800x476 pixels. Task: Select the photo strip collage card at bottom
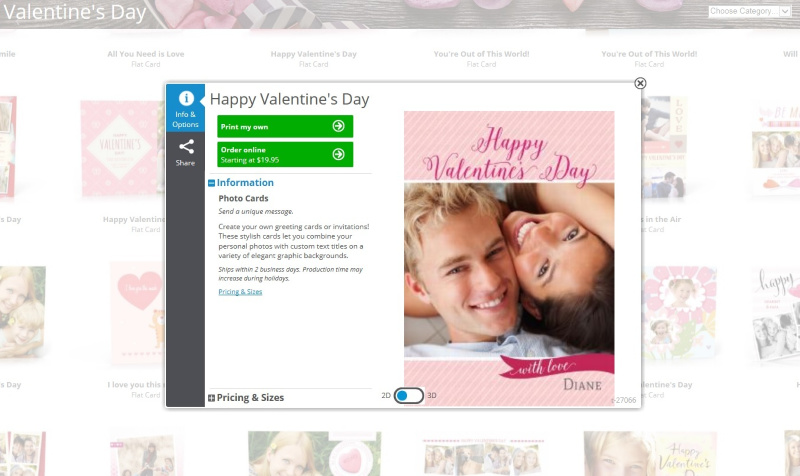(482, 456)
